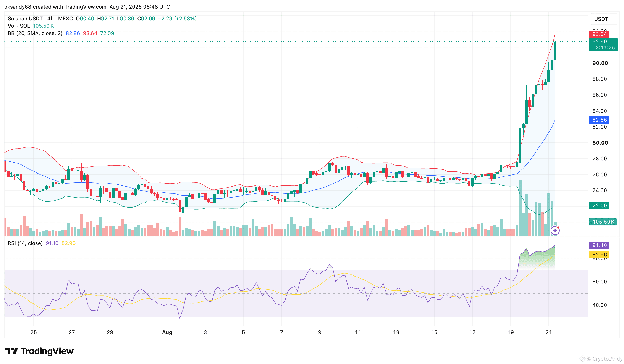Click the BB (20, SMA, close, 2) legend
This screenshot has height=364, width=624.
[35, 33]
